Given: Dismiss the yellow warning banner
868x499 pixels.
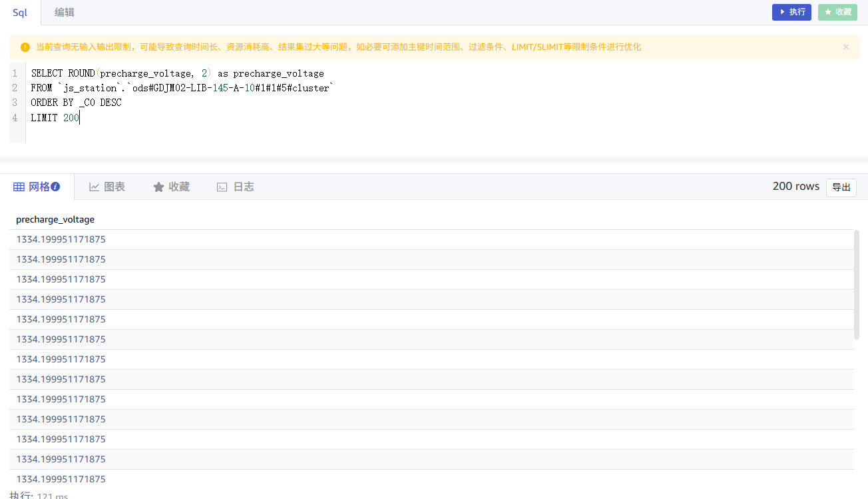Looking at the screenshot, I should pyautogui.click(x=846, y=47).
